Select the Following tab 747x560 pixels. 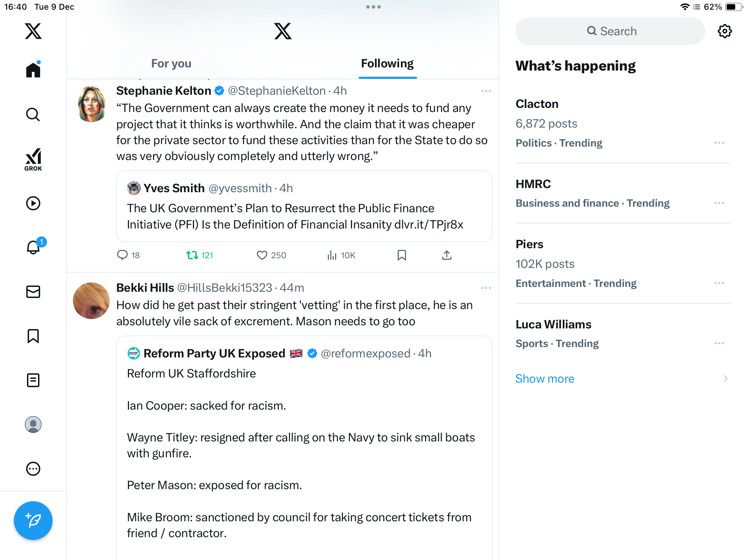387,64
